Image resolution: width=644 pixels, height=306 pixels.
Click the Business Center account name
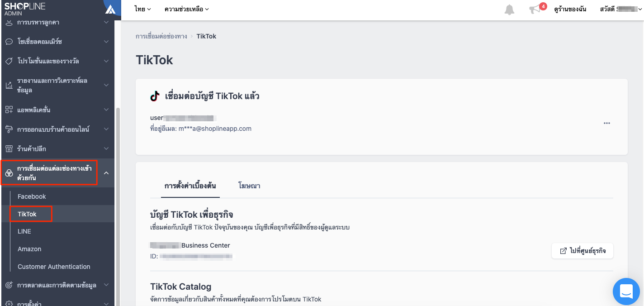[x=190, y=245]
